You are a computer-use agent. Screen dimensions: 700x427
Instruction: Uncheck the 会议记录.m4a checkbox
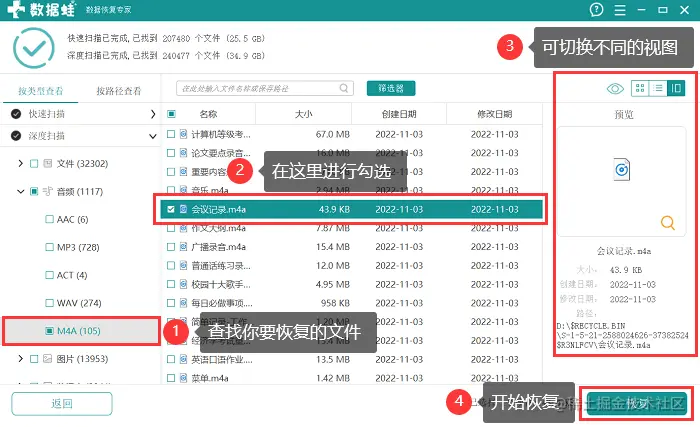pos(171,209)
